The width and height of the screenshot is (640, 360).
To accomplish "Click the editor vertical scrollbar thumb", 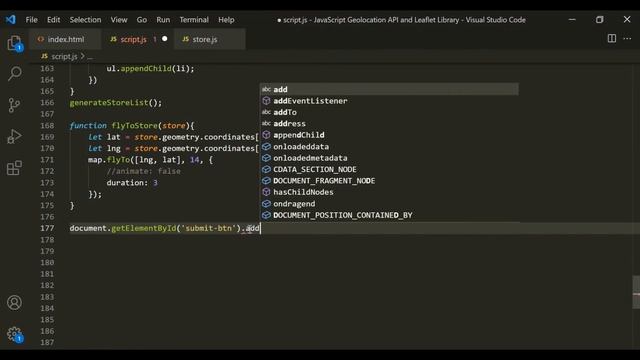I will point(636,292).
